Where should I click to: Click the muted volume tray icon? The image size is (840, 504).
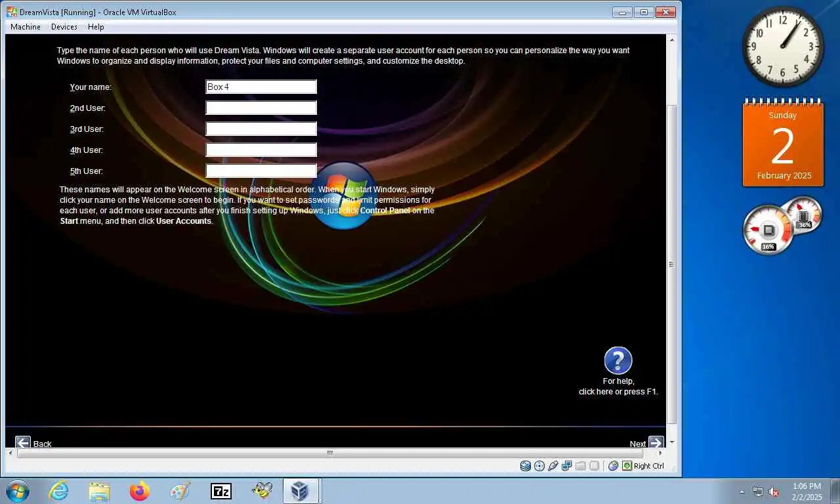[774, 492]
